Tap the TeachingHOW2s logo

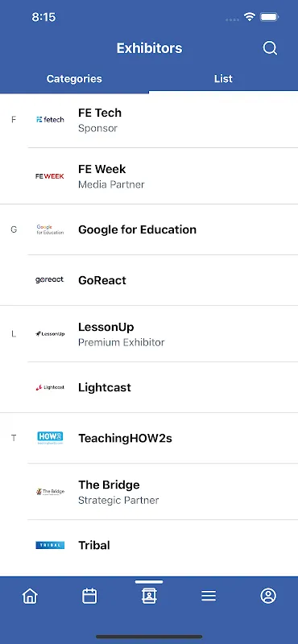coord(50,438)
